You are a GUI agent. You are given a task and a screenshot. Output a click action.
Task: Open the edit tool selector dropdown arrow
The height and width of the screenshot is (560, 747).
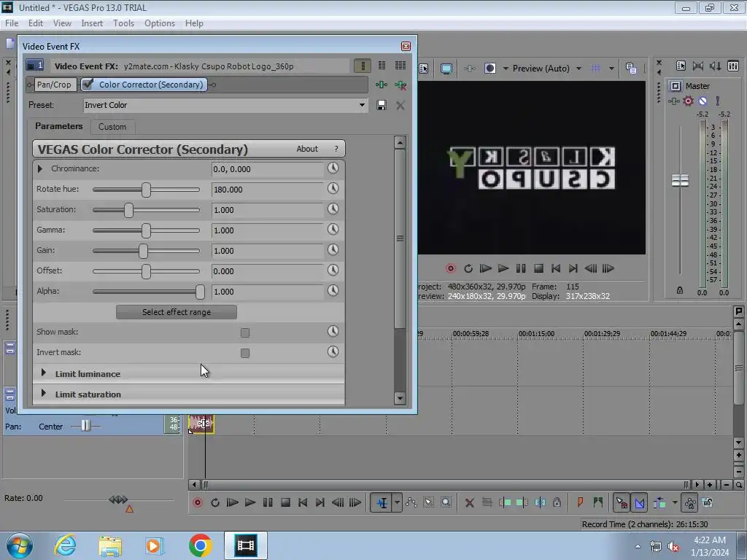pos(398,502)
